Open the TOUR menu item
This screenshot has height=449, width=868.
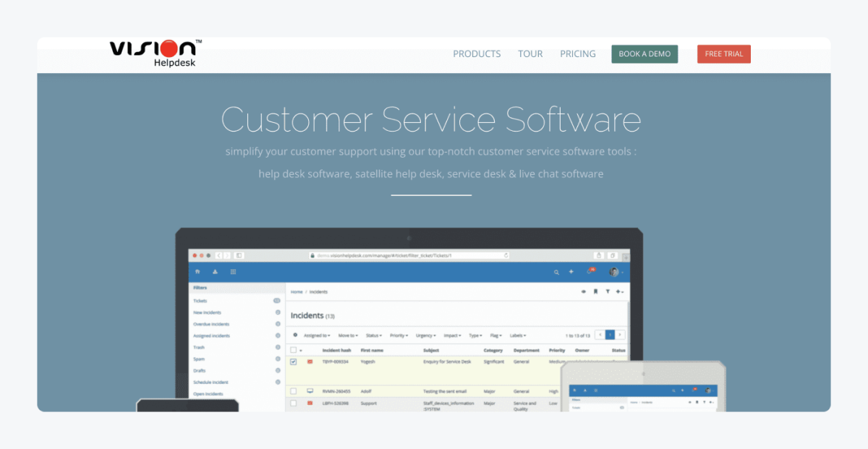coord(530,54)
